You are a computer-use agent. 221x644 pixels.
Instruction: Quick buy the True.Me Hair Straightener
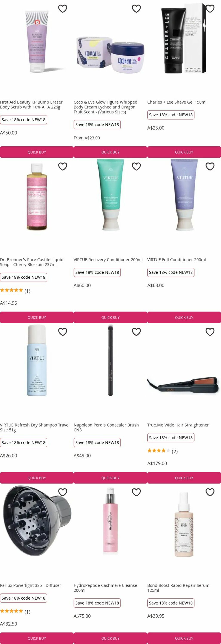[x=184, y=478]
